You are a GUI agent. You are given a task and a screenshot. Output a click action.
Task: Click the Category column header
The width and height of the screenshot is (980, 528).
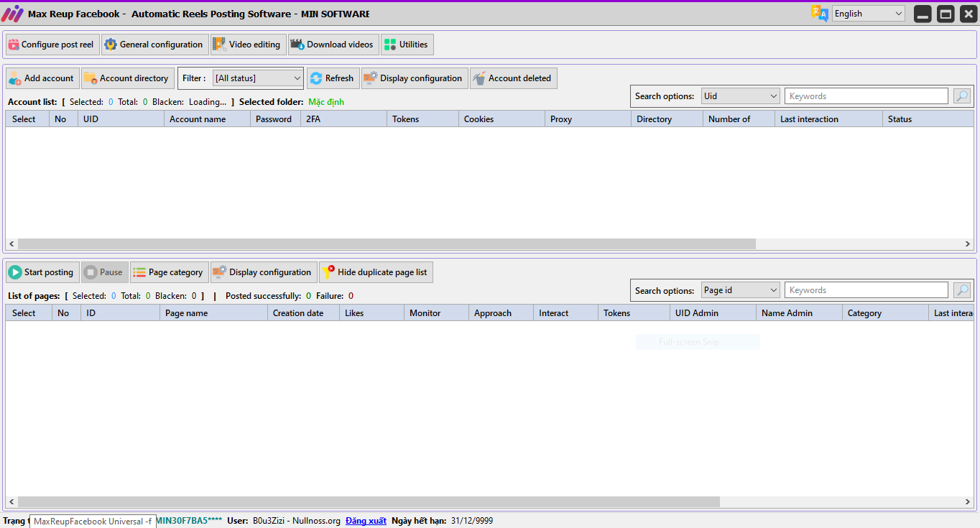pos(885,313)
